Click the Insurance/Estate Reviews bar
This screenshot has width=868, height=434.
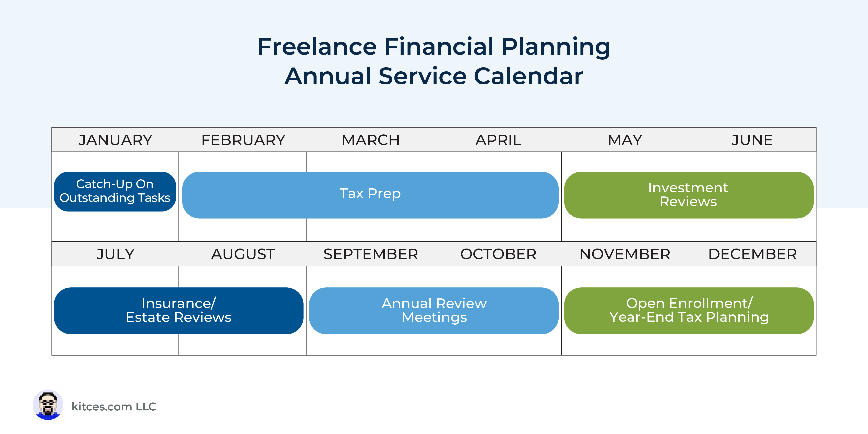(179, 310)
